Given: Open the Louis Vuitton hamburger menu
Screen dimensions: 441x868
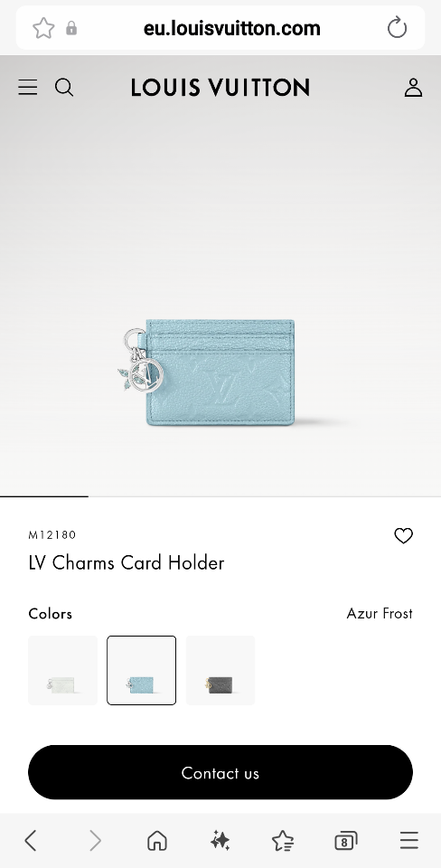Looking at the screenshot, I should coord(28,88).
